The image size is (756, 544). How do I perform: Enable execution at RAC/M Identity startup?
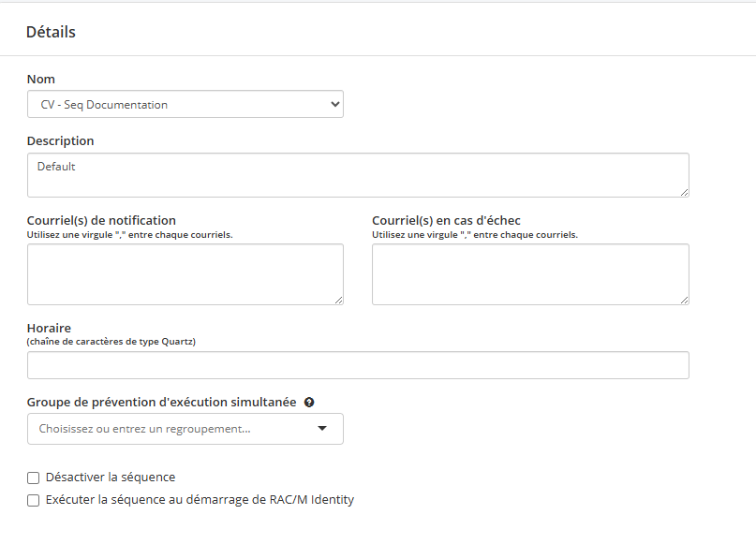click(x=33, y=500)
